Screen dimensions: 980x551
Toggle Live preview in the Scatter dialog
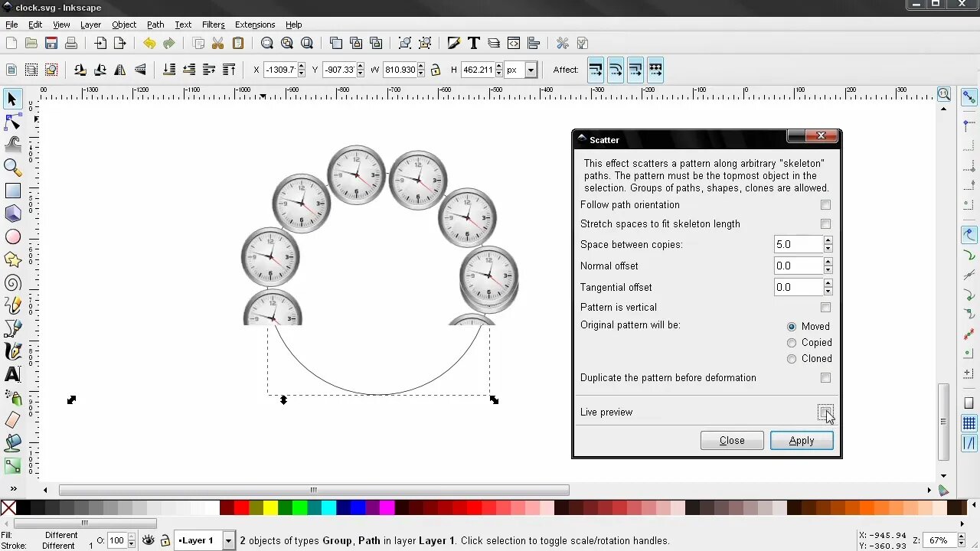[x=825, y=412]
